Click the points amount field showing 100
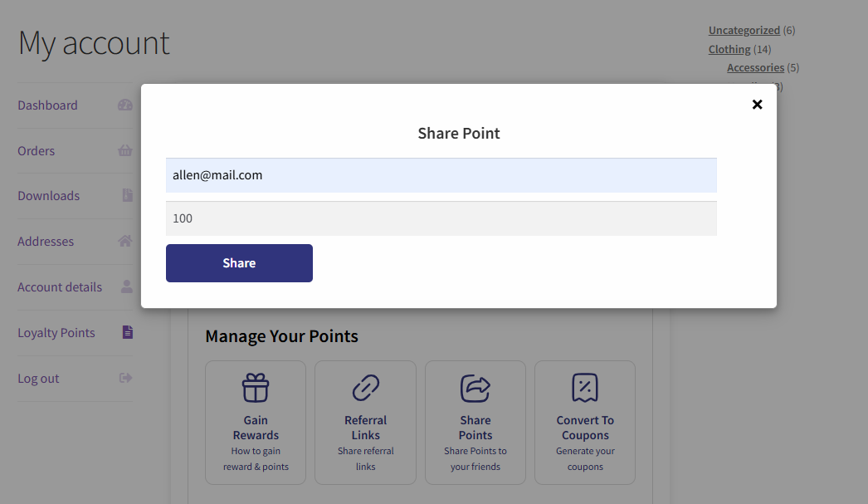 (x=441, y=218)
